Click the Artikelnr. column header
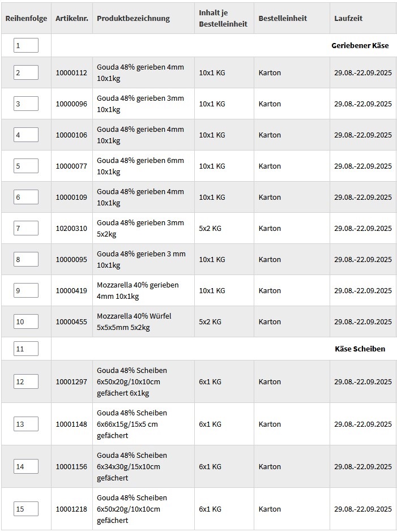Viewport: 397px width, 532px height. click(71, 18)
